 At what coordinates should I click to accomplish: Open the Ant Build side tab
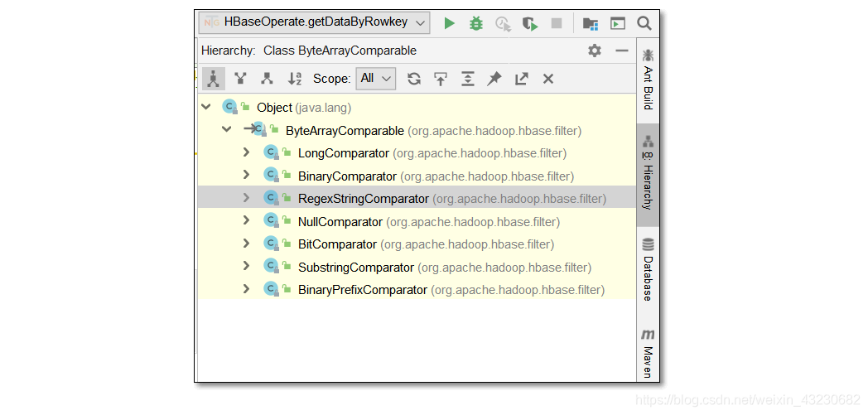[648, 80]
